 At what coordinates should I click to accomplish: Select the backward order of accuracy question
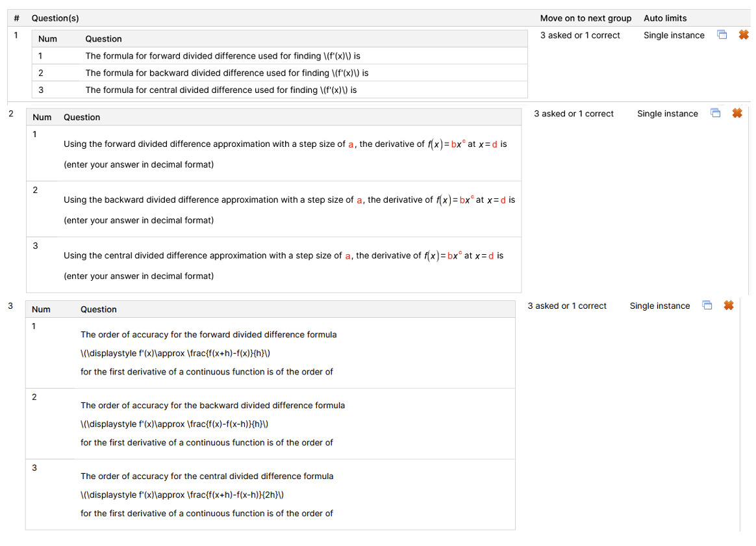(212, 406)
